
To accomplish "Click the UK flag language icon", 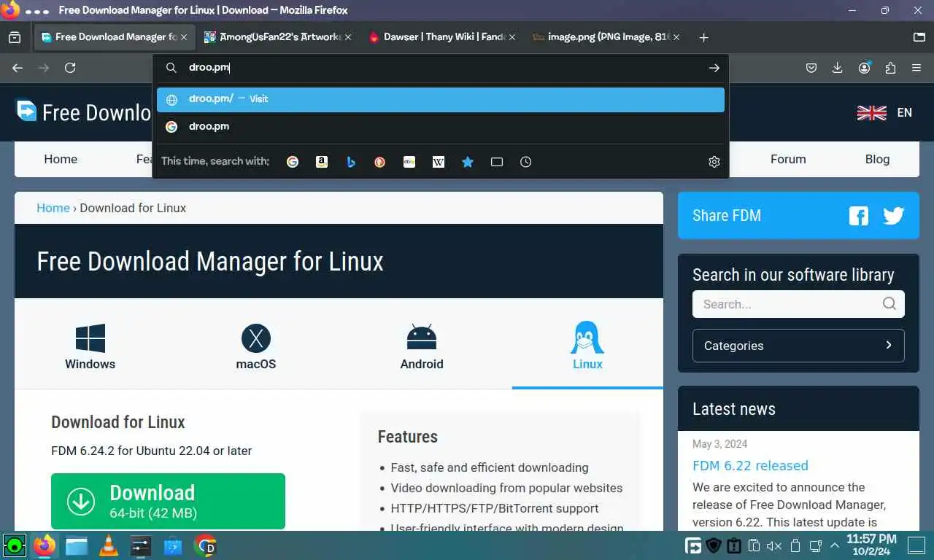I will [x=871, y=113].
